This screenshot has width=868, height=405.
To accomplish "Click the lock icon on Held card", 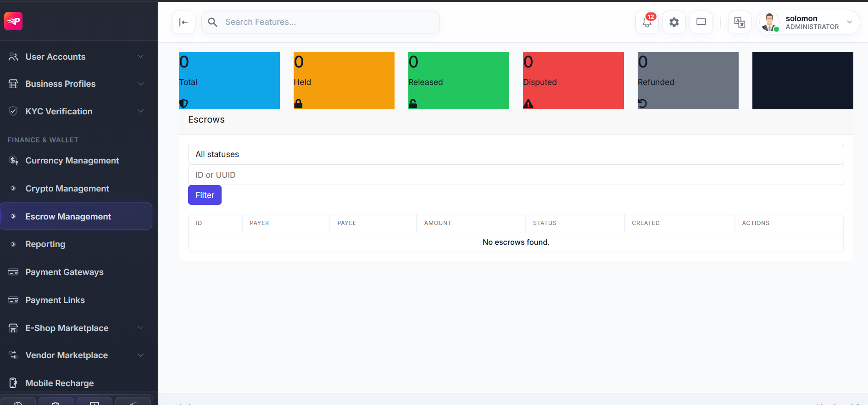I will [x=298, y=103].
